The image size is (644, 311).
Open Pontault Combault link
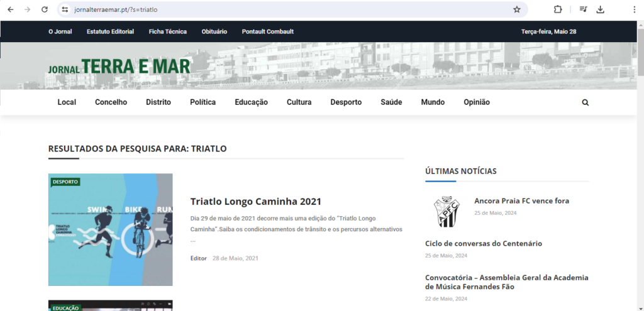click(268, 31)
